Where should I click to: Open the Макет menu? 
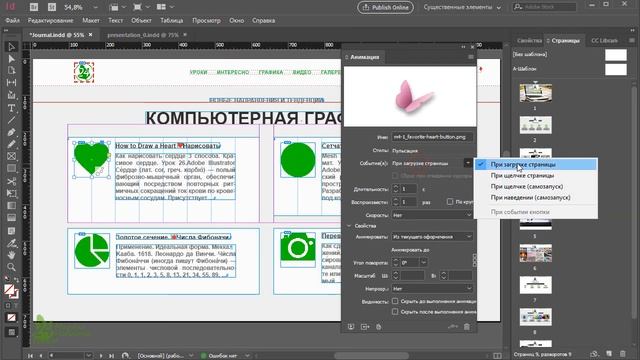pos(91,20)
